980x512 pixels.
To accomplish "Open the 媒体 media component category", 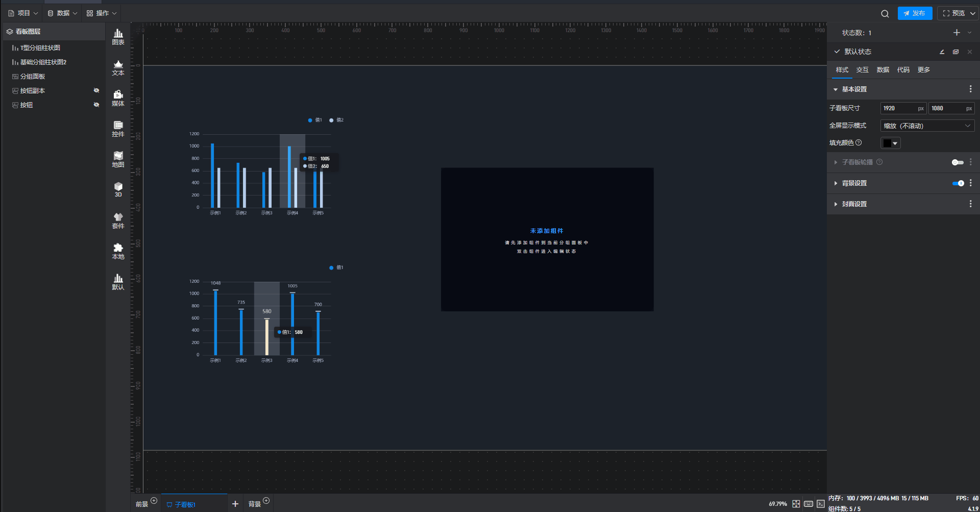I will pos(118,98).
